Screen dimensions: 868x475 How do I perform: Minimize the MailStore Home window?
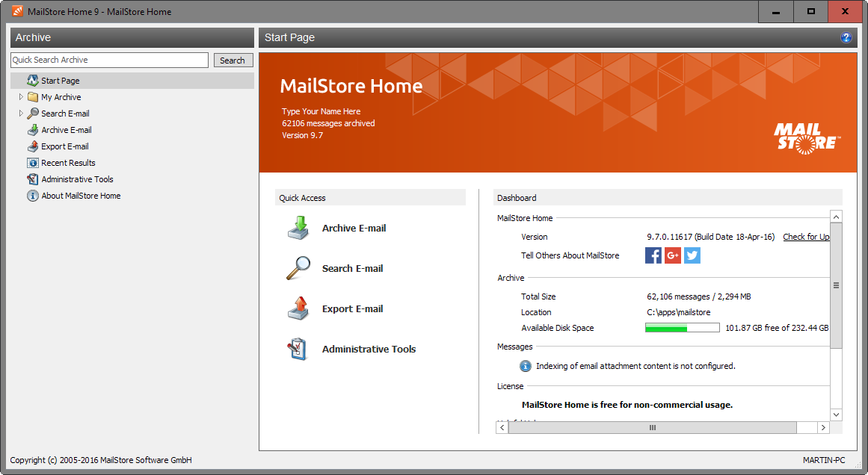775,12
